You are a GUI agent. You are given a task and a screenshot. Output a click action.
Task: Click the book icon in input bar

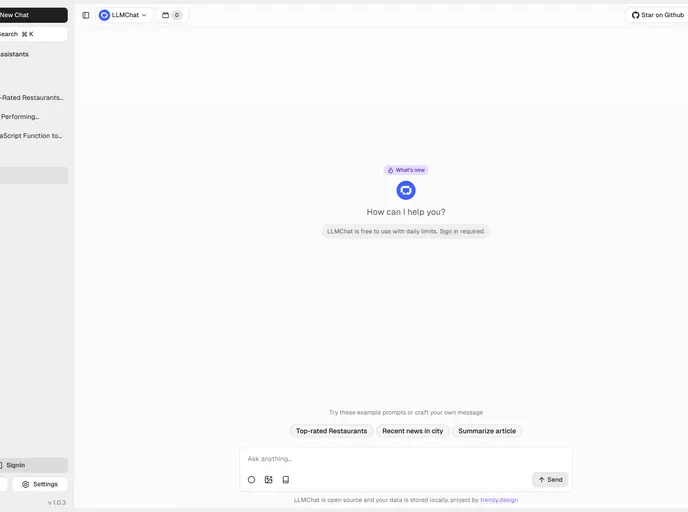point(286,480)
